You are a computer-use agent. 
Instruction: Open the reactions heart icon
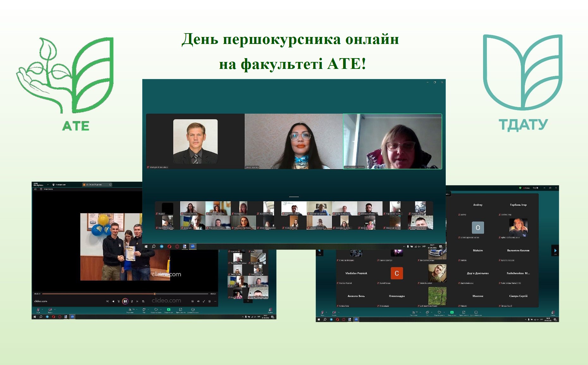[156, 309]
